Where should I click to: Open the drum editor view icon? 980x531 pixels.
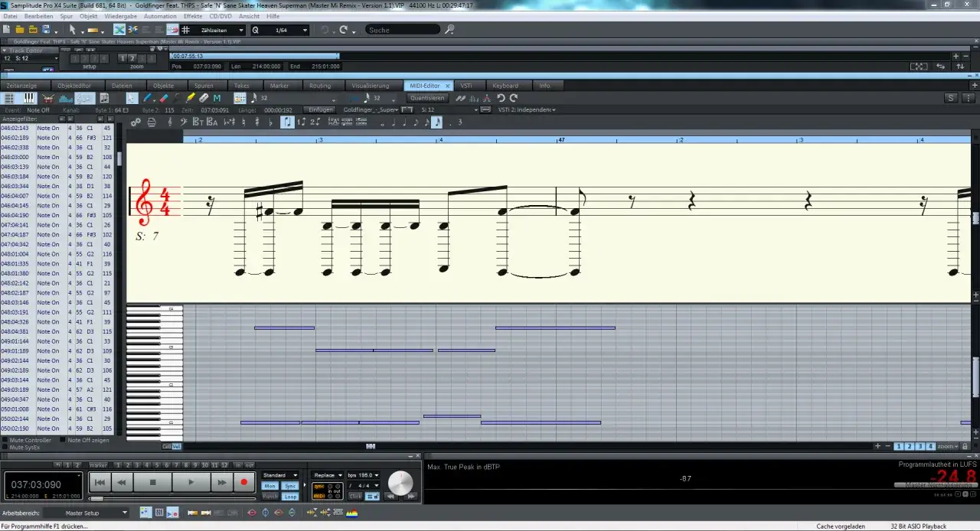[x=49, y=98]
